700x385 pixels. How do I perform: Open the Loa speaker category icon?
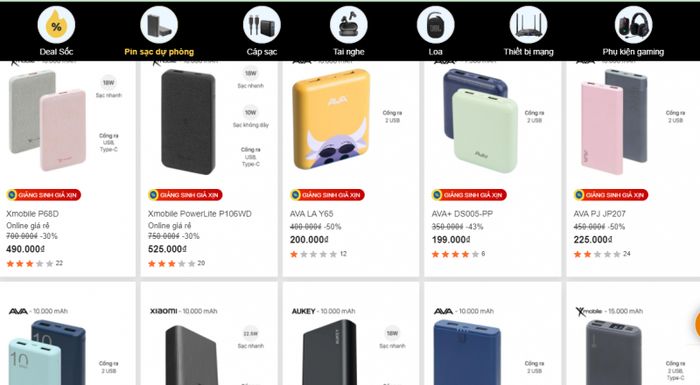point(435,25)
